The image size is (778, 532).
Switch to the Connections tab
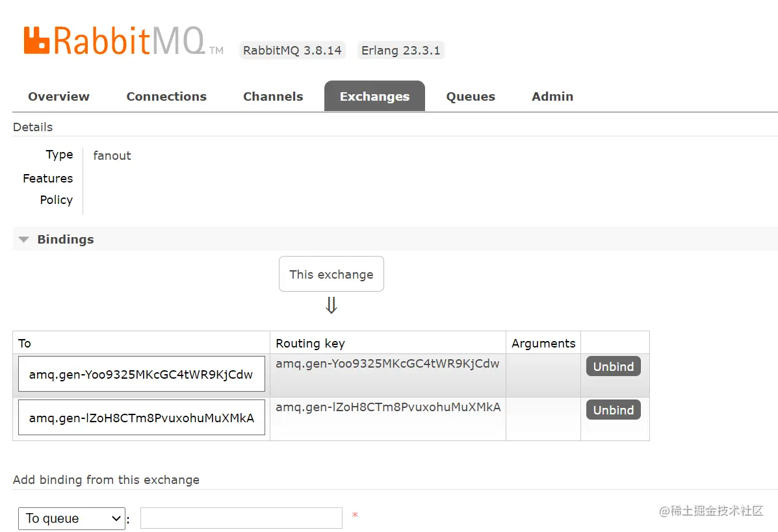[166, 96]
